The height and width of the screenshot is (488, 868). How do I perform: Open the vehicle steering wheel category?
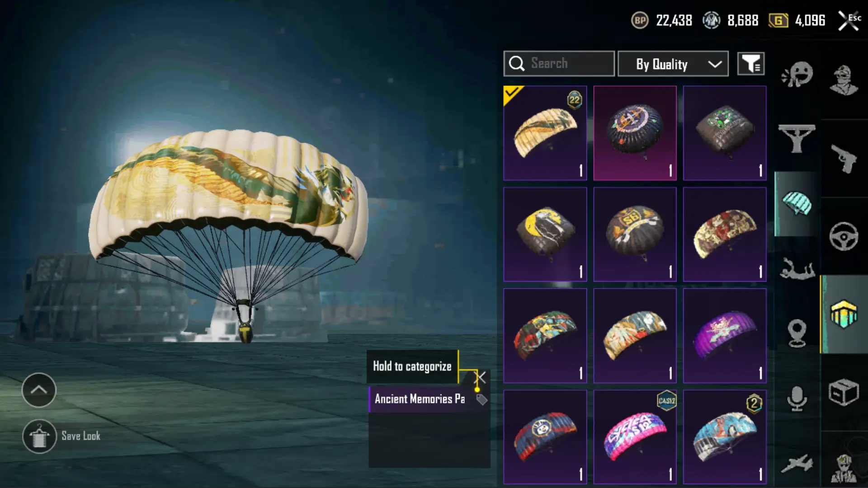[x=844, y=236]
